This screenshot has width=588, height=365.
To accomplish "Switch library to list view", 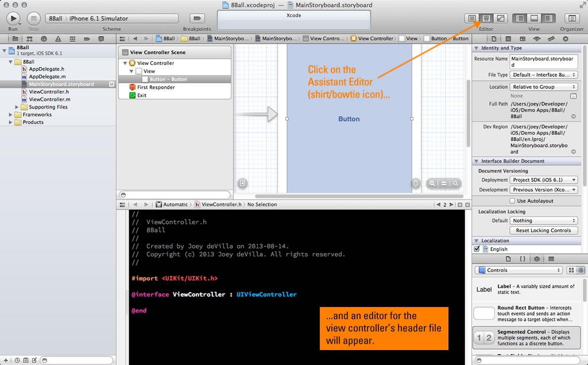I will [x=581, y=270].
